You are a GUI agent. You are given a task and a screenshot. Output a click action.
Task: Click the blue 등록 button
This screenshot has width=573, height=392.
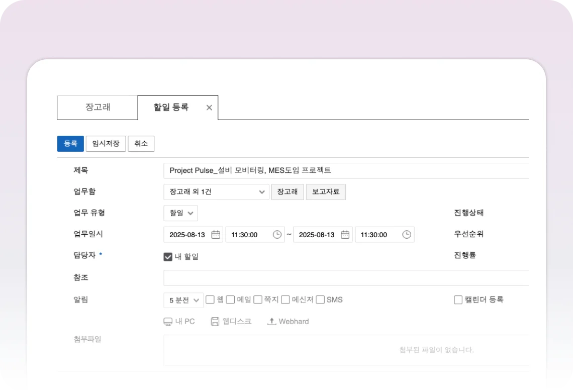tap(70, 144)
